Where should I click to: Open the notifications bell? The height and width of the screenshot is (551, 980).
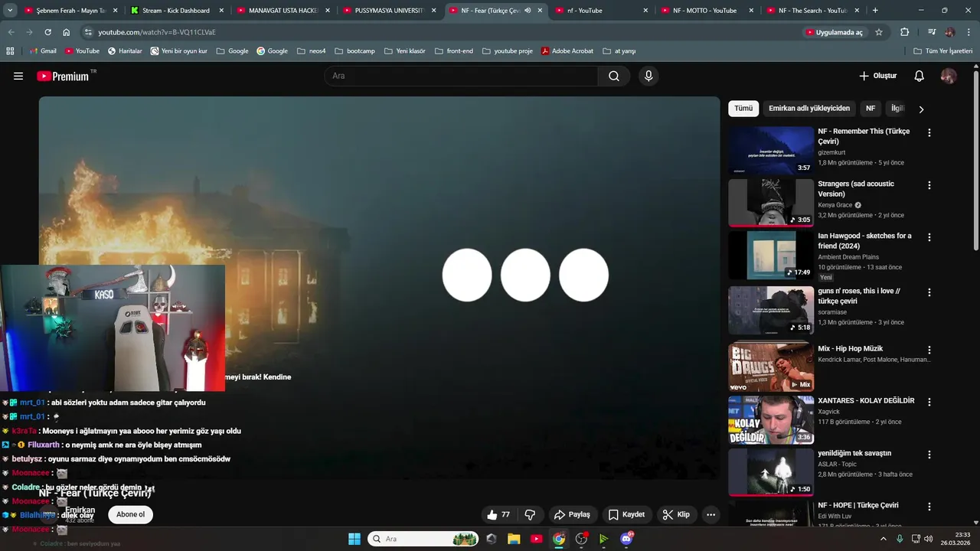point(920,76)
